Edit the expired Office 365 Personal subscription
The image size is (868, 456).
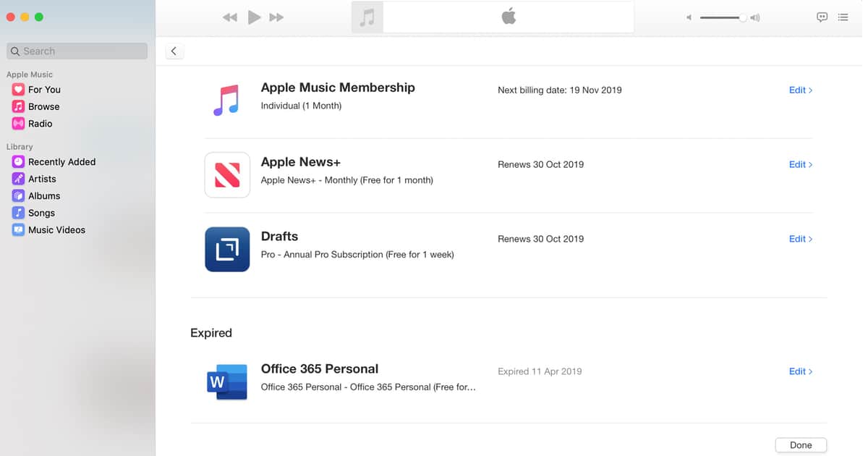(800, 371)
